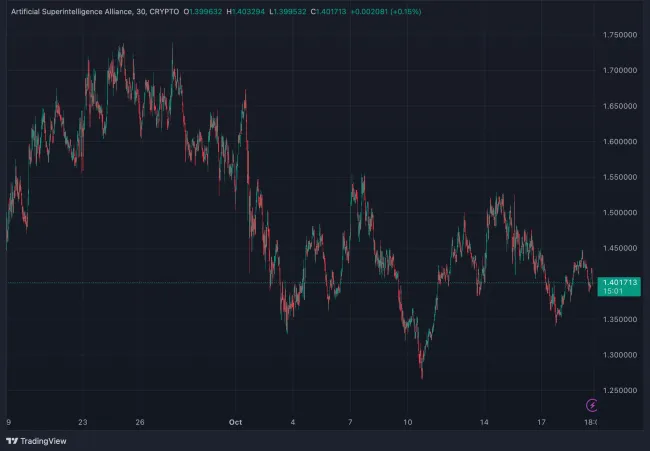Screen dimensions: 650x451
Task: Click the 15:01 countdown timer label
Action: click(612, 293)
